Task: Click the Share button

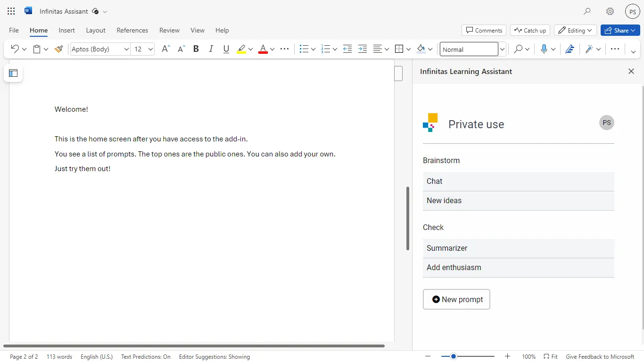Action: (620, 30)
